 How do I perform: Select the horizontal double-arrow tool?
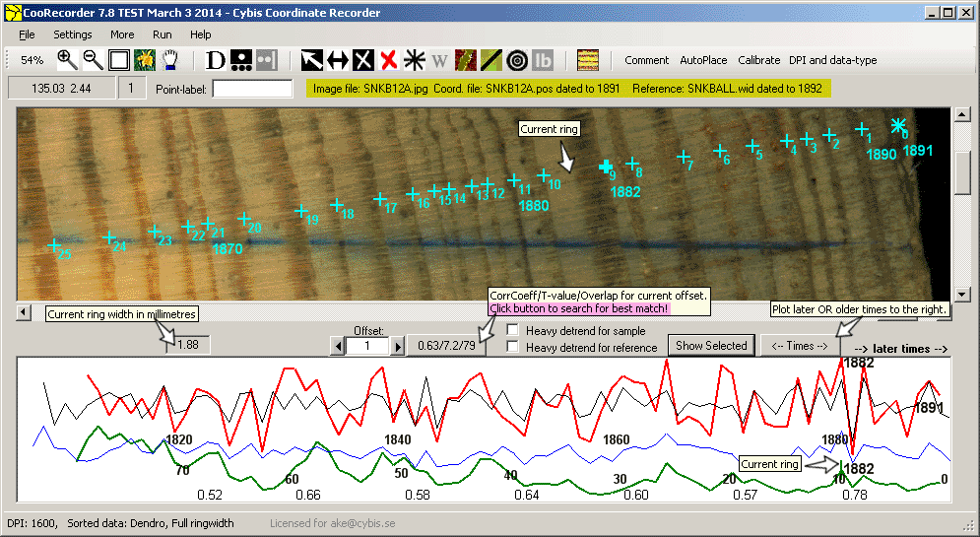coord(338,60)
